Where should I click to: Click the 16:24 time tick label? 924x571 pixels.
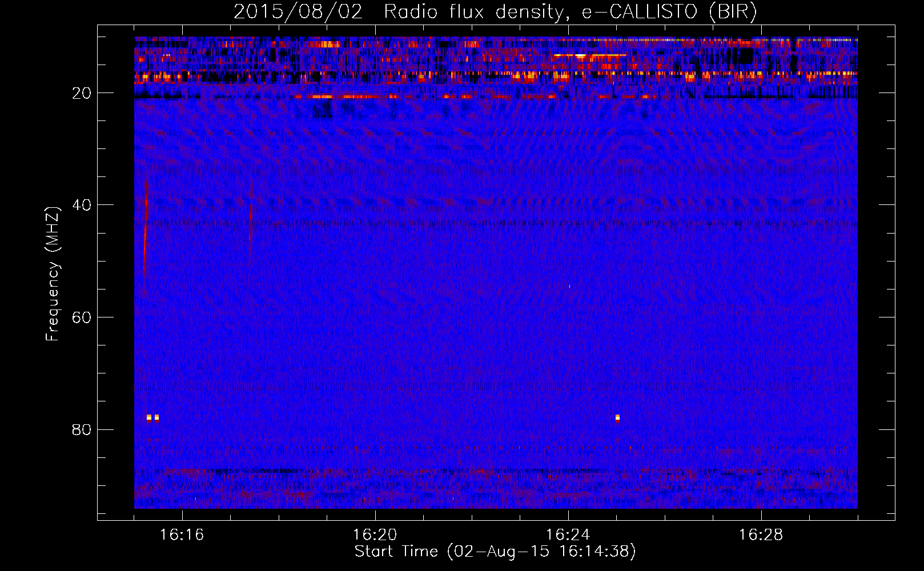click(x=568, y=535)
